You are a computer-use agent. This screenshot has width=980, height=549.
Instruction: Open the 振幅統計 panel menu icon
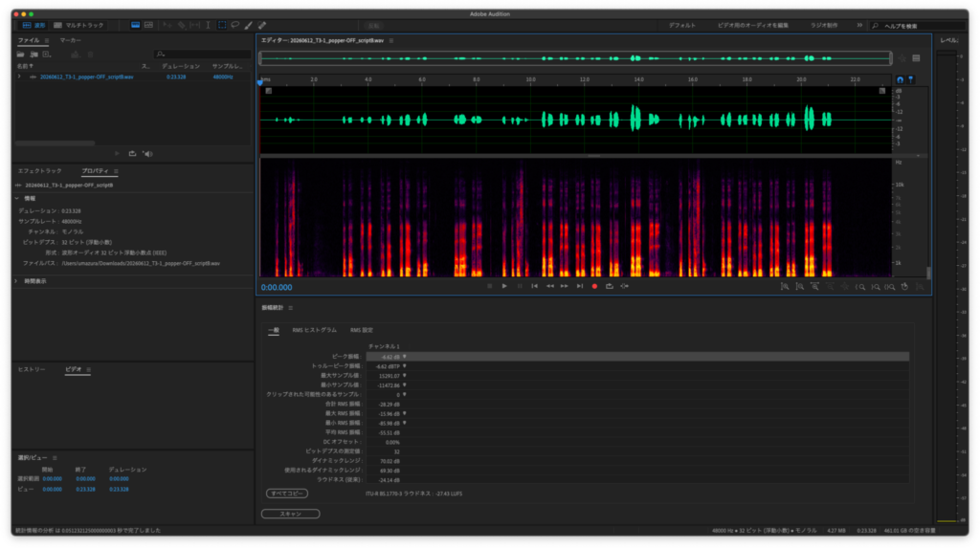(x=291, y=308)
